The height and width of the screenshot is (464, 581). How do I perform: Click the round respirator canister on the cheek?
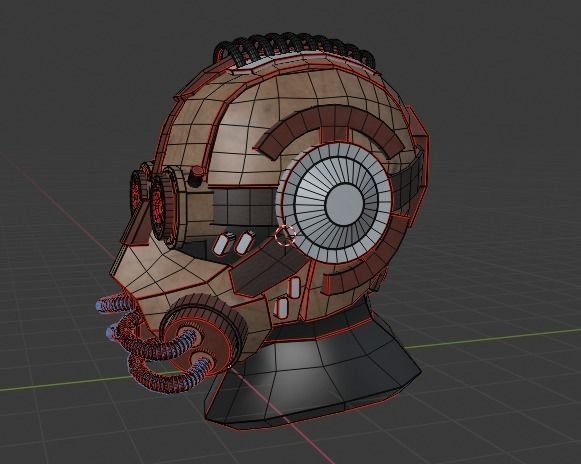pyautogui.click(x=204, y=334)
